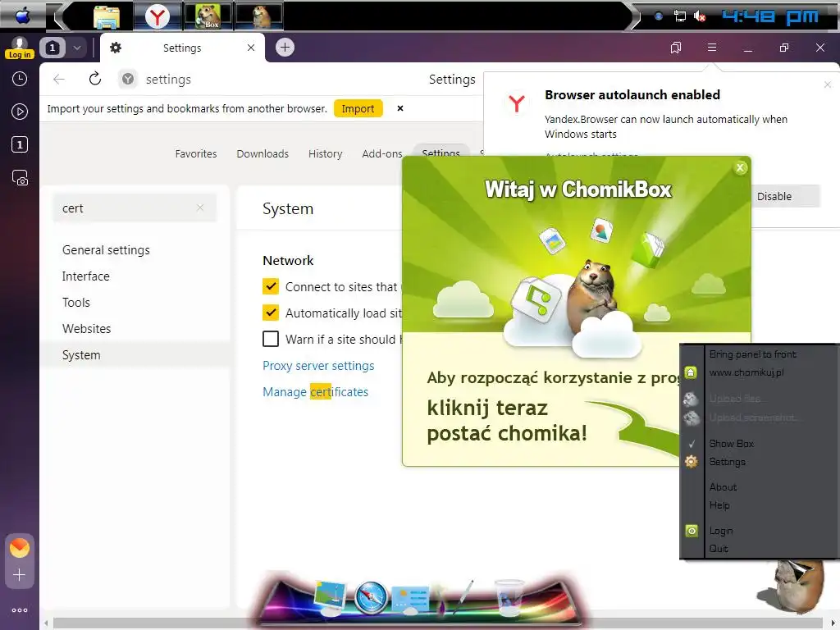This screenshot has height=630, width=840.
Task: Open the Yandex Browser hamburger menu
Action: click(712, 48)
